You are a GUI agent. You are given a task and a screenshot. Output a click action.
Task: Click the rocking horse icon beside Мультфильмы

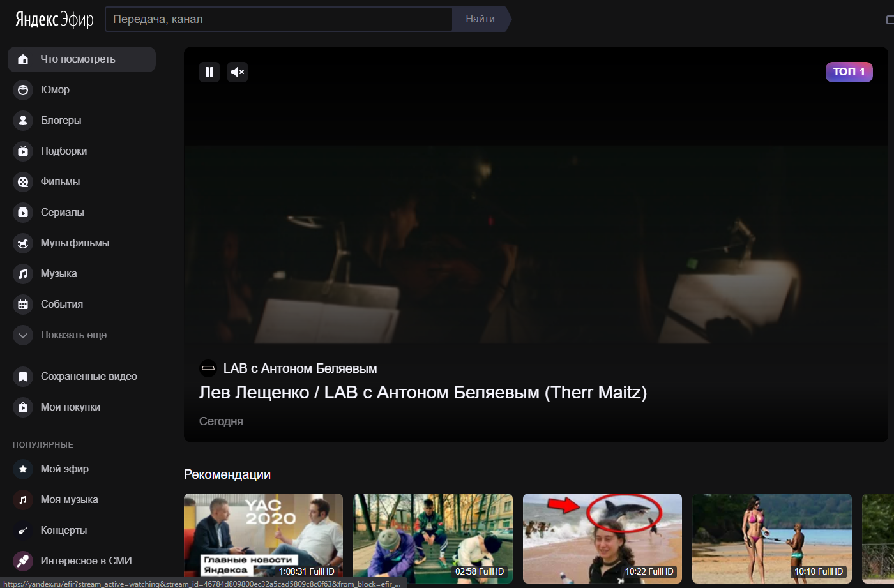pos(23,243)
